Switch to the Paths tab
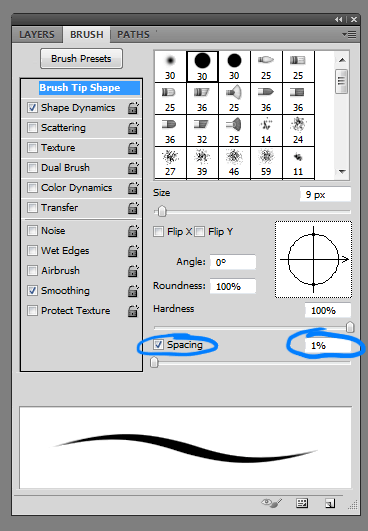 133,35
